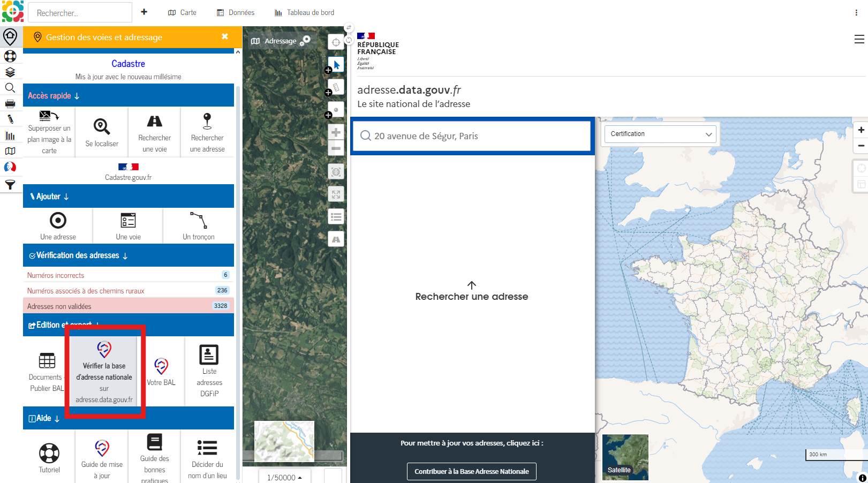This screenshot has width=868, height=483.
Task: Select the ruler measure map tool
Action: [336, 87]
